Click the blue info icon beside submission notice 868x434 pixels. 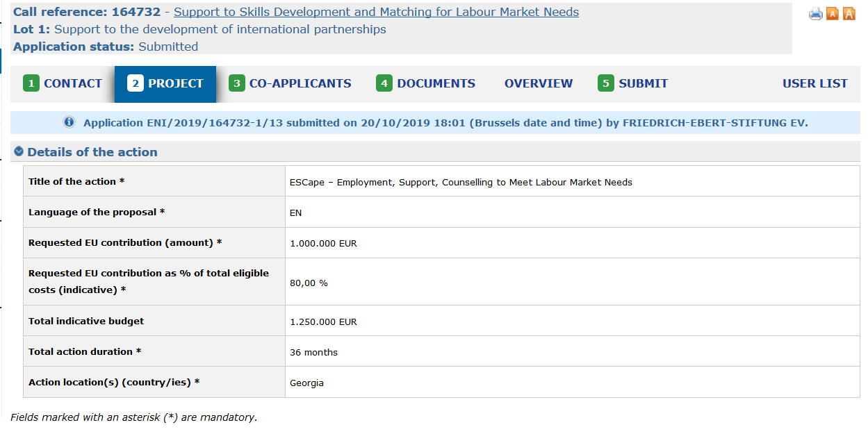pos(69,122)
